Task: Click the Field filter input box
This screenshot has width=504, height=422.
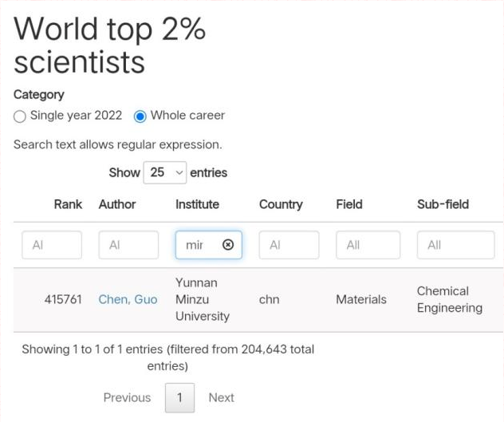Action: 366,245
